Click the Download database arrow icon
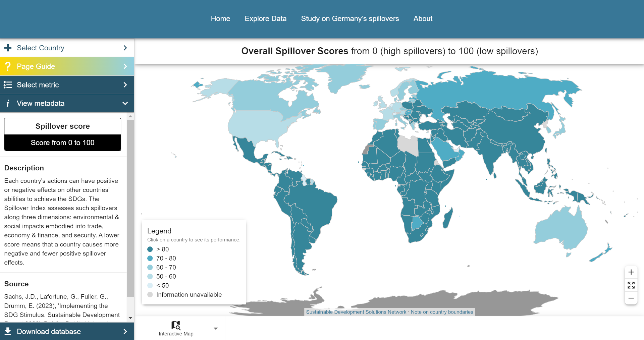 125,332
